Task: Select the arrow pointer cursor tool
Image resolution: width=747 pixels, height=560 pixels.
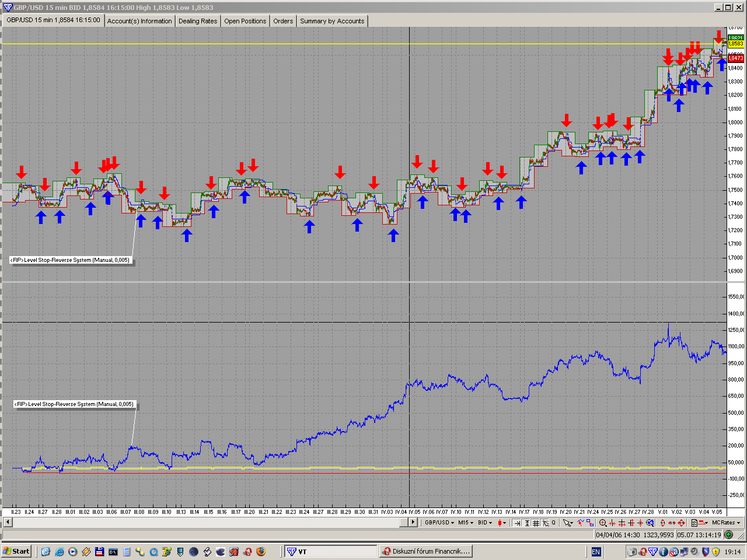Action: point(567,523)
